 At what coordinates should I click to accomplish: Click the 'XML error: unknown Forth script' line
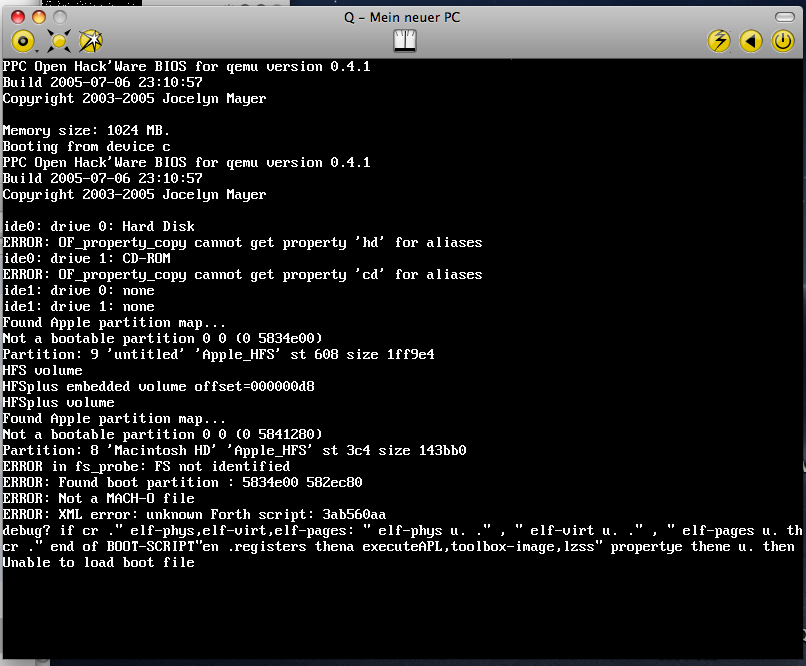[194, 514]
